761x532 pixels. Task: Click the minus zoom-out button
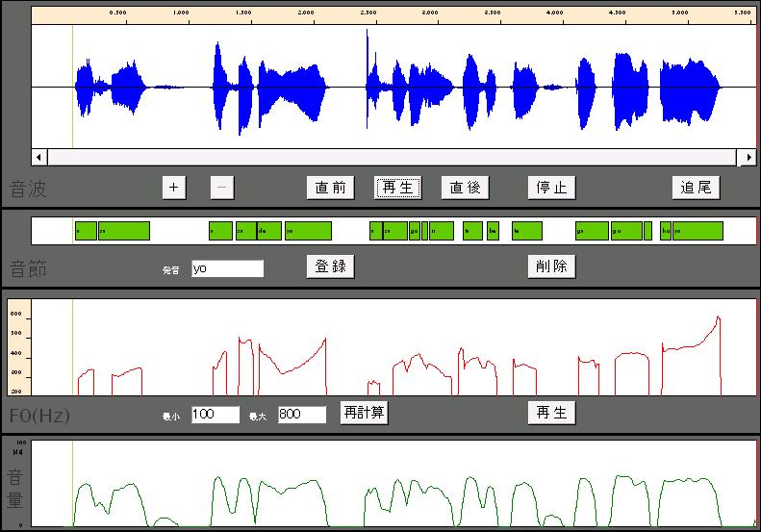point(222,188)
